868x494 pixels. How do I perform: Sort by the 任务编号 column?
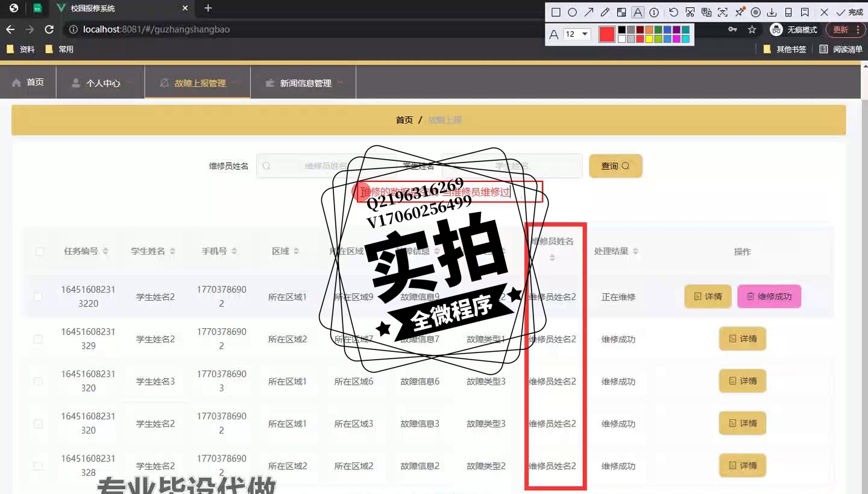106,251
